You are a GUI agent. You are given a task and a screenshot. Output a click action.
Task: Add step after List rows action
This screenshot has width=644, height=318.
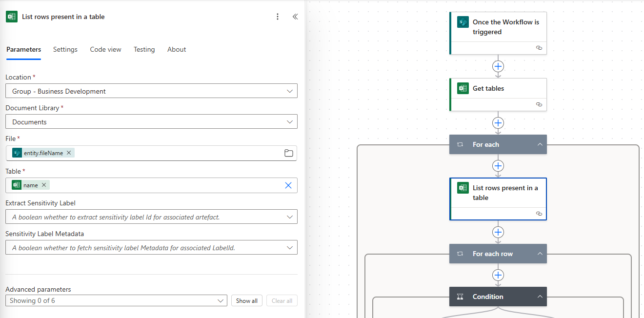click(x=498, y=232)
